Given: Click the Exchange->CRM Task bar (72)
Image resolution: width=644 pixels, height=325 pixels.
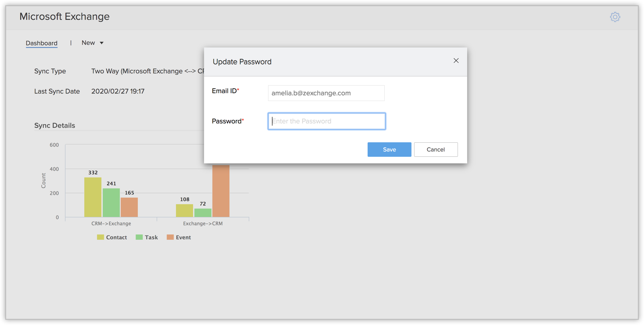Looking at the screenshot, I should tap(203, 213).
